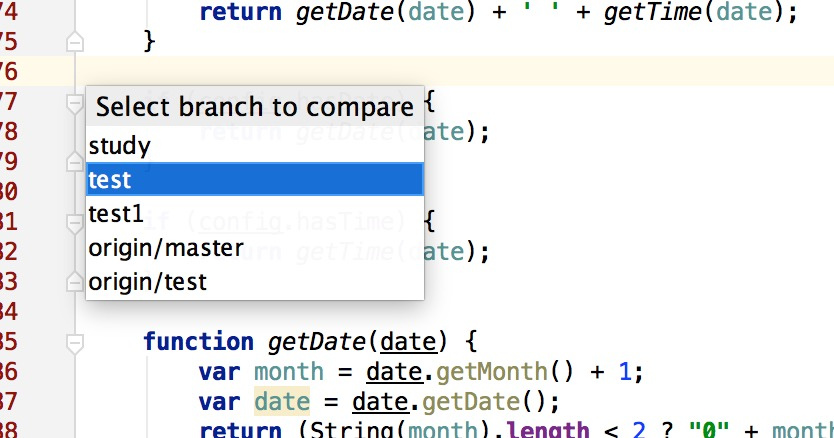This screenshot has height=438, width=834.
Task: Click the 'function' keyword on line 85
Action: click(x=198, y=341)
